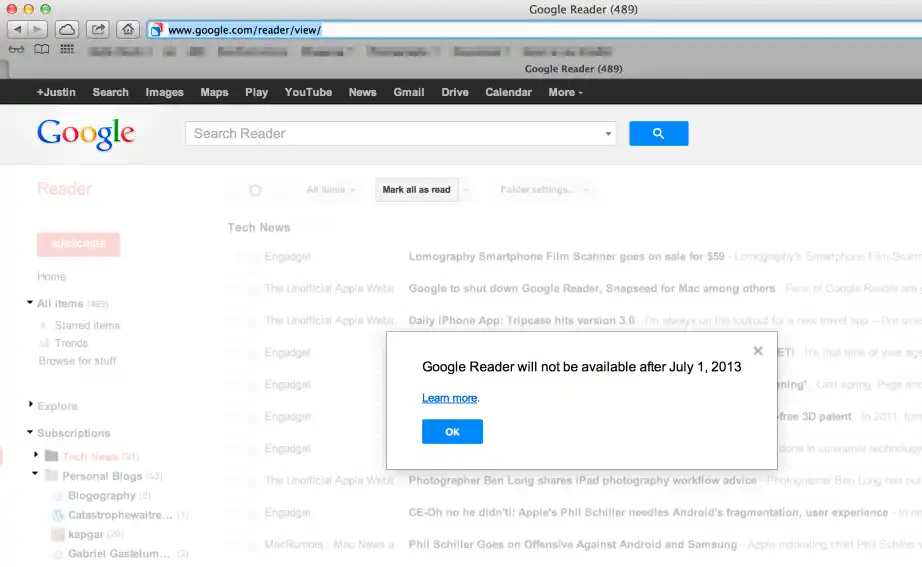The height and width of the screenshot is (567, 922).
Task: Show bookmarks open-book icon
Action: click(41, 49)
